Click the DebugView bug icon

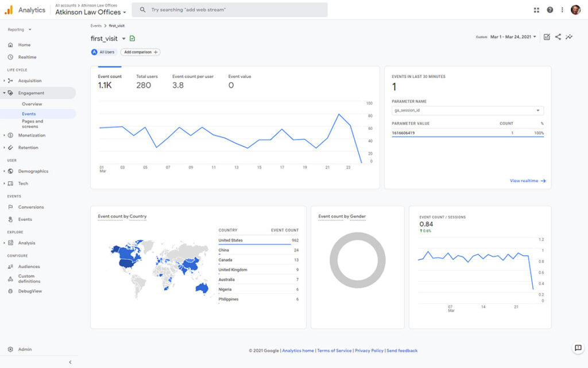(x=10, y=291)
